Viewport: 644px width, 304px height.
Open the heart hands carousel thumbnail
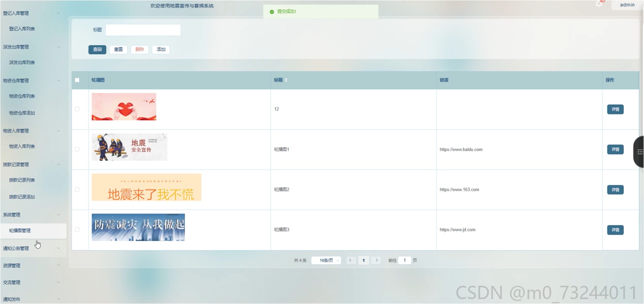124,107
